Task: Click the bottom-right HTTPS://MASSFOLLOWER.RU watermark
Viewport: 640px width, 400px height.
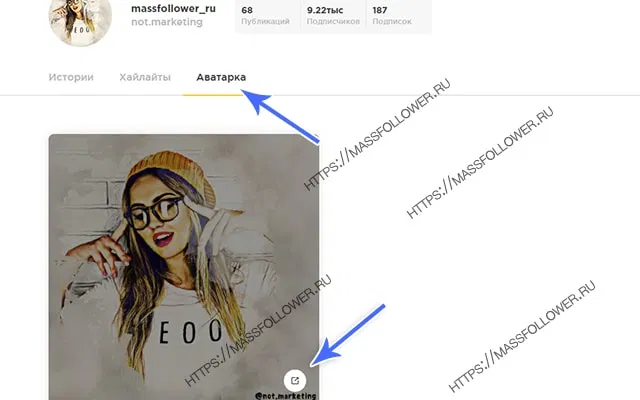Action: pos(522,336)
